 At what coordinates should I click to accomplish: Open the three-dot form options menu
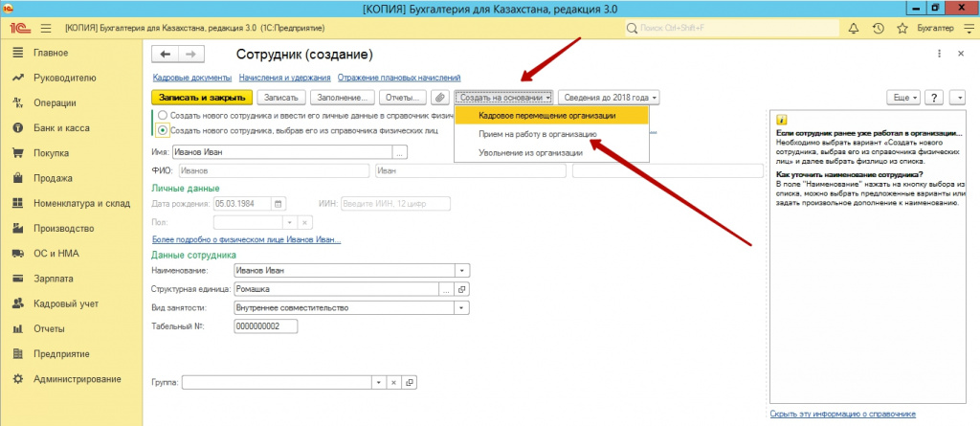coord(940,55)
